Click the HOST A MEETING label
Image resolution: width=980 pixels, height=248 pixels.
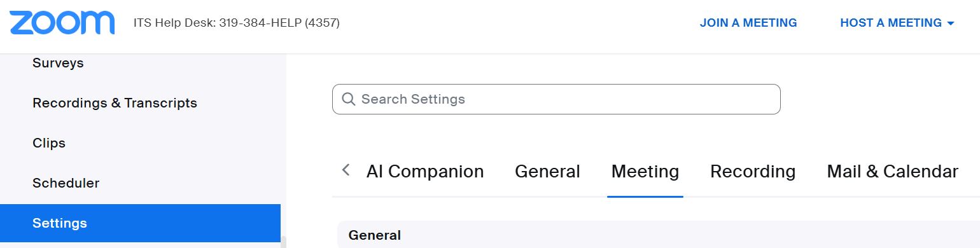[x=891, y=23]
